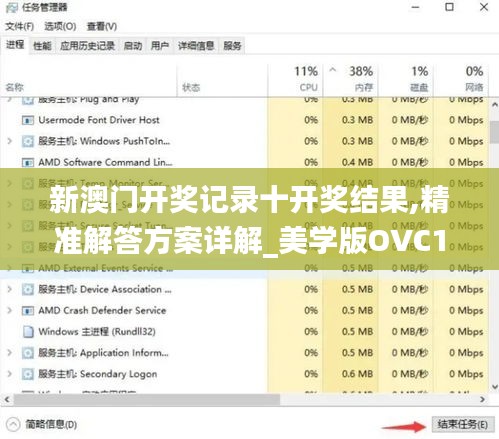Open the 文件(F) menu
Screen dimensions: 499x439
coord(19,26)
